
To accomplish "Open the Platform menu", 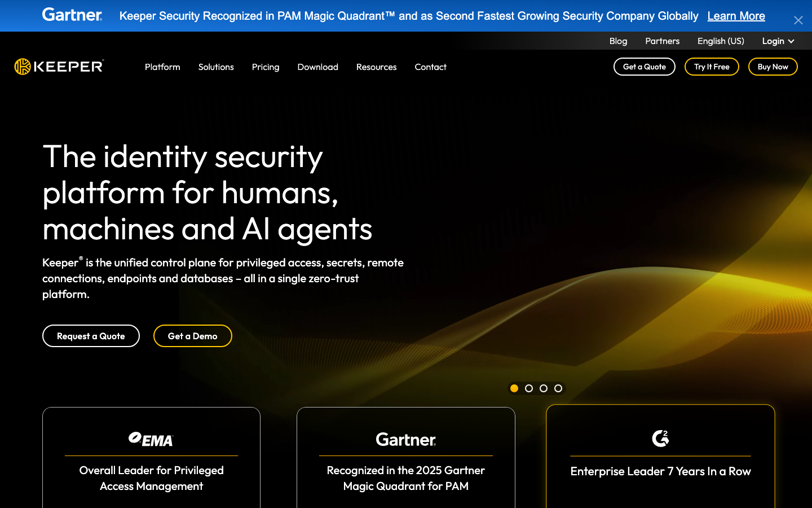I will click(162, 67).
